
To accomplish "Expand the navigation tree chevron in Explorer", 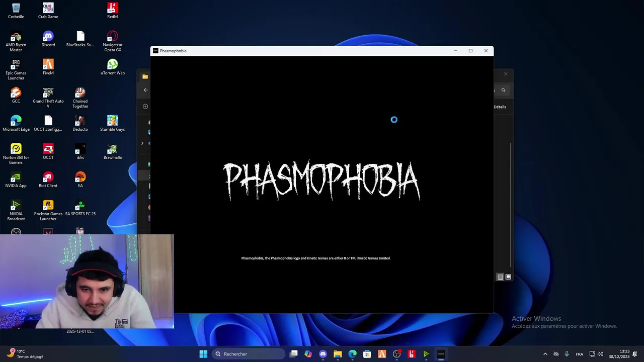I will (x=142, y=143).
